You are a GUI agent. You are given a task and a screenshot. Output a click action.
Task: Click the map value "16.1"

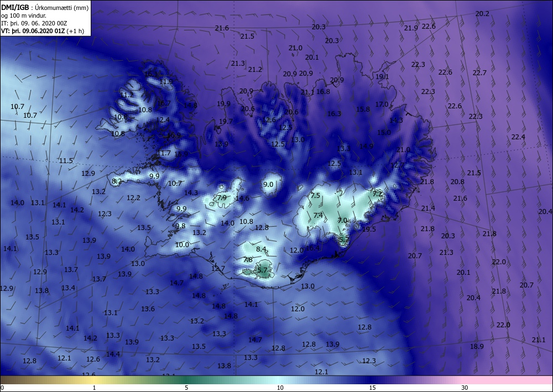click(x=151, y=74)
